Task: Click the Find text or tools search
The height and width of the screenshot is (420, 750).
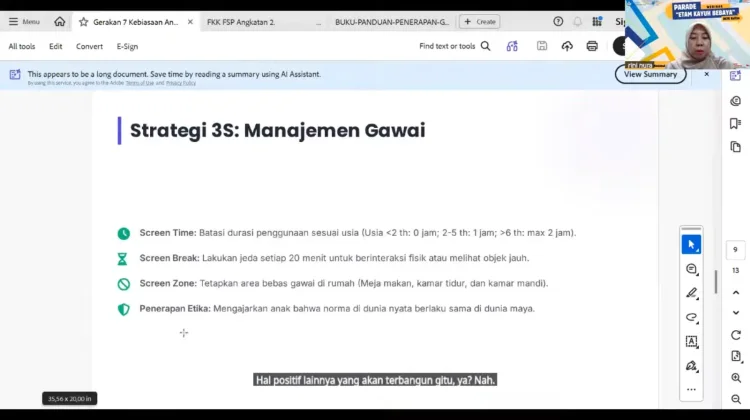Action: click(x=454, y=46)
